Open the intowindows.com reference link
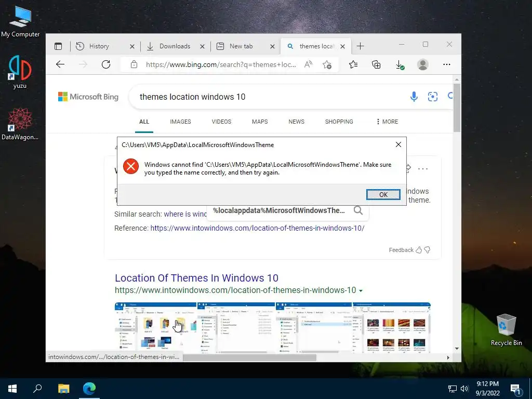The image size is (532, 399). (257, 228)
